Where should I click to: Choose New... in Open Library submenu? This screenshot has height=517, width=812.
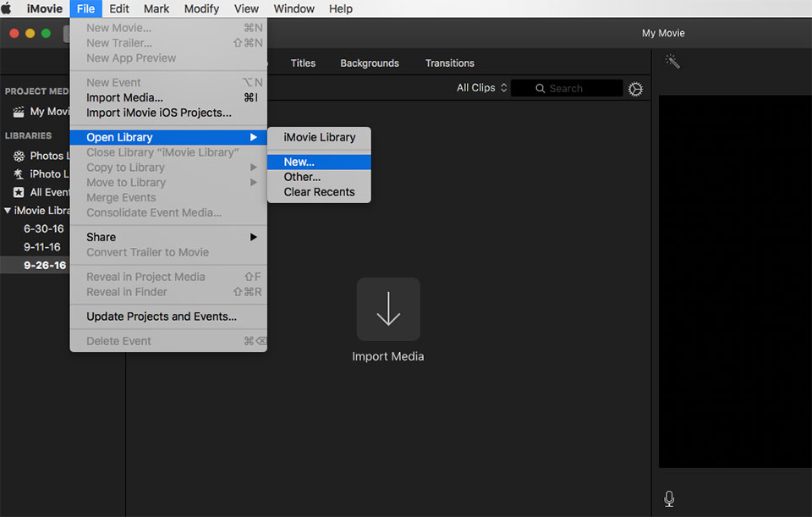click(x=319, y=162)
